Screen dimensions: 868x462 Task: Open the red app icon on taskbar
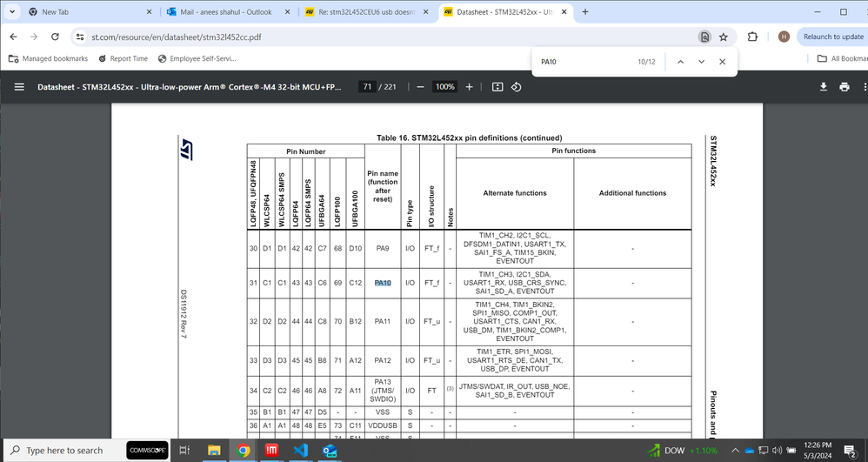272,451
